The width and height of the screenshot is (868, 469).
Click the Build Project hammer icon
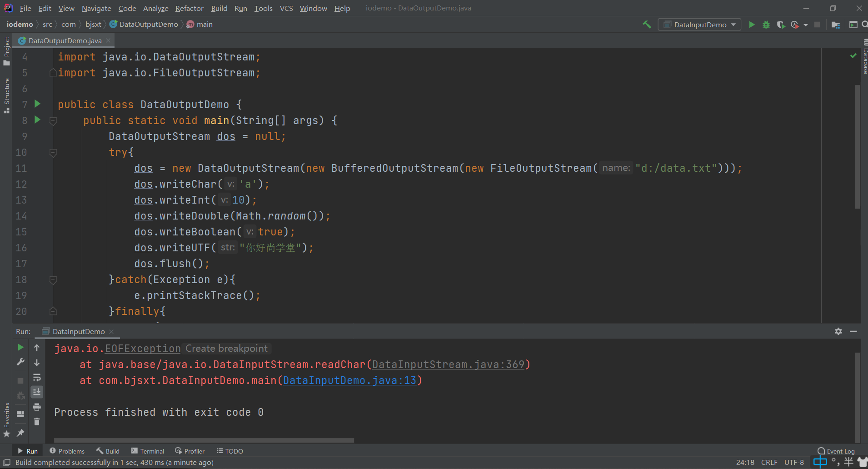click(x=646, y=25)
